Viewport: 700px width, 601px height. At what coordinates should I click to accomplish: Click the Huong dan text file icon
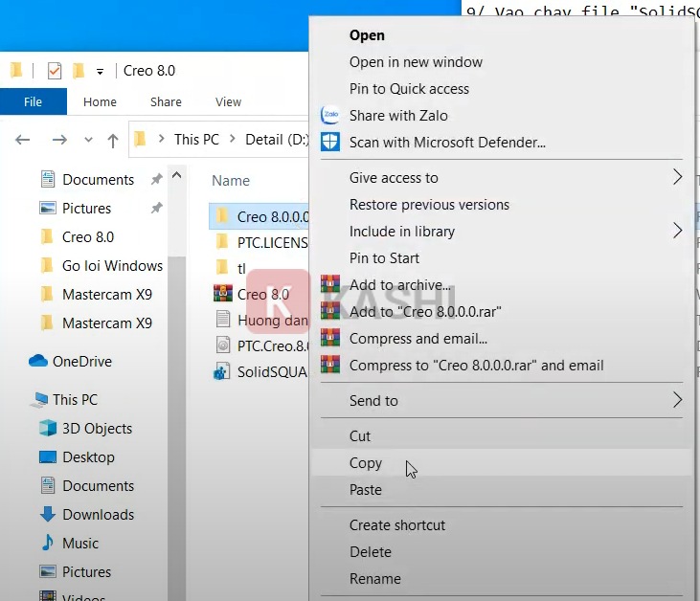223,320
